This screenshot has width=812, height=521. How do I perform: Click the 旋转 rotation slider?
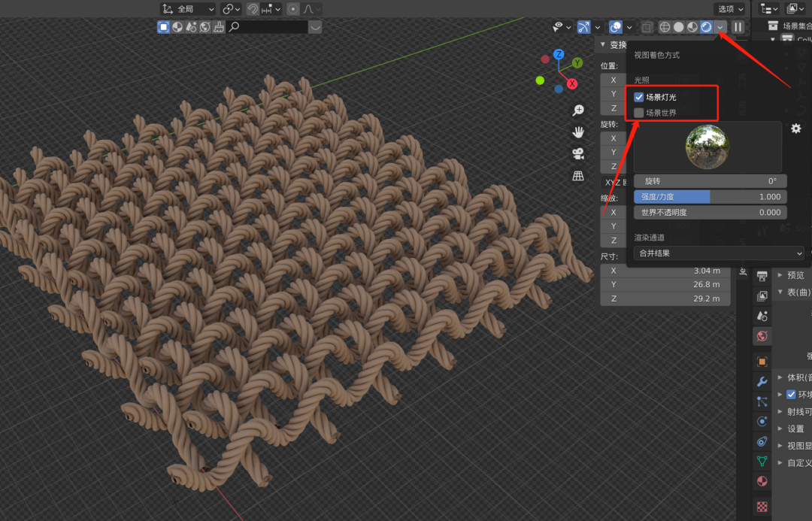coord(710,181)
